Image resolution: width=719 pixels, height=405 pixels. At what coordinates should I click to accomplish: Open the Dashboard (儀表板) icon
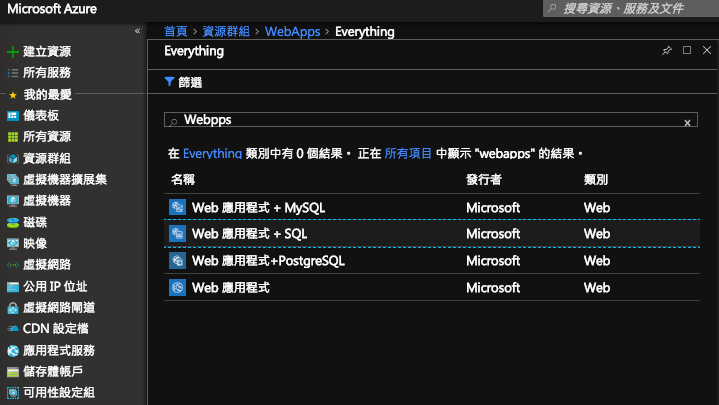coord(13,116)
